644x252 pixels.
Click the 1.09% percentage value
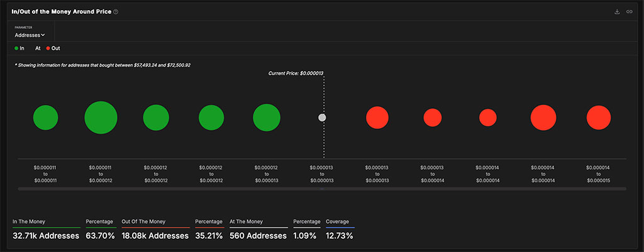[x=305, y=236]
